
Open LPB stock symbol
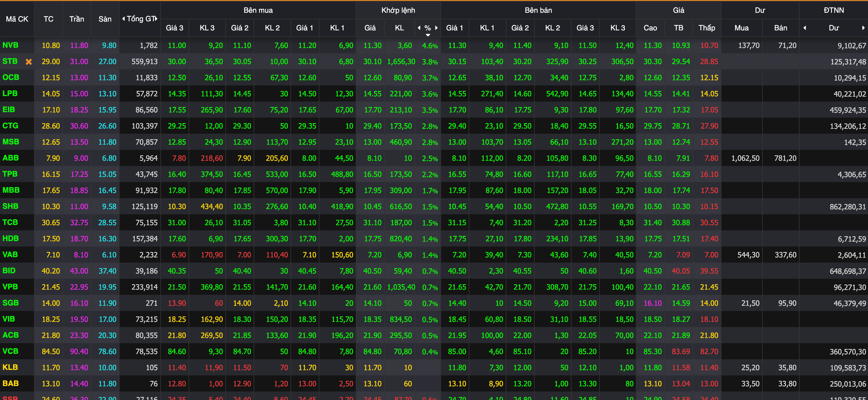(x=10, y=94)
